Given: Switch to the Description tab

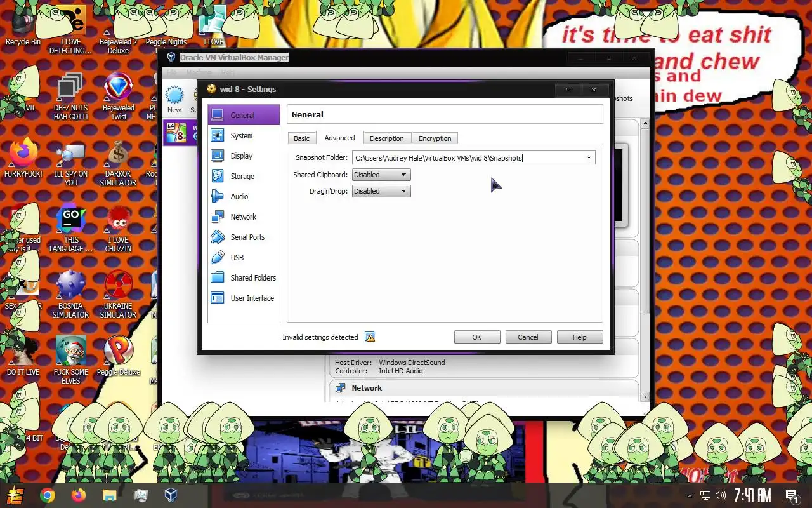Looking at the screenshot, I should pos(387,138).
